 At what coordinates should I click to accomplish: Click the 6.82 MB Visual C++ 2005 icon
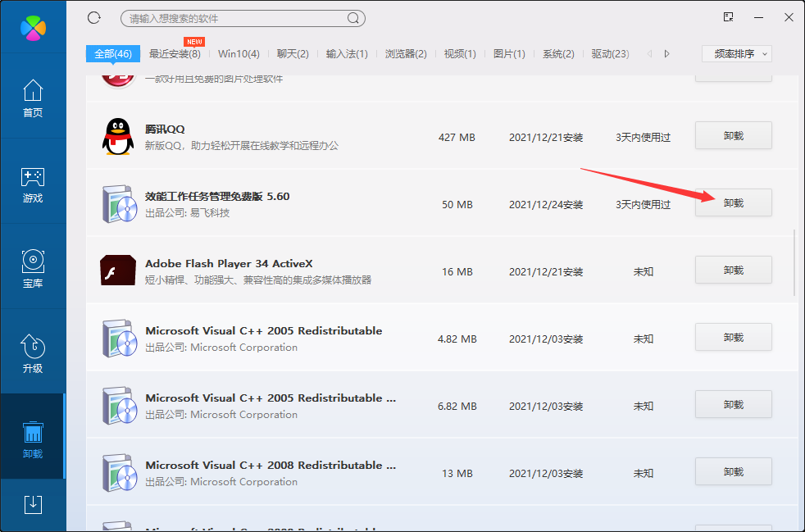[x=120, y=406]
